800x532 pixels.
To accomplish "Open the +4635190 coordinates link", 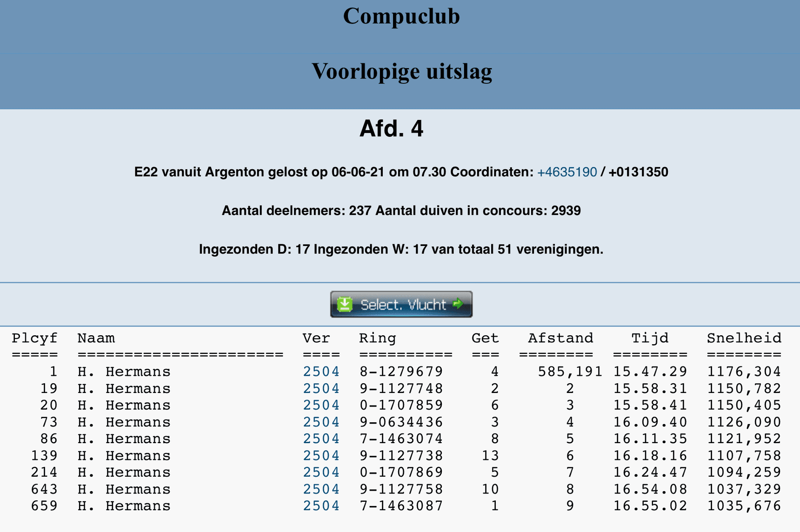I will (567, 172).
